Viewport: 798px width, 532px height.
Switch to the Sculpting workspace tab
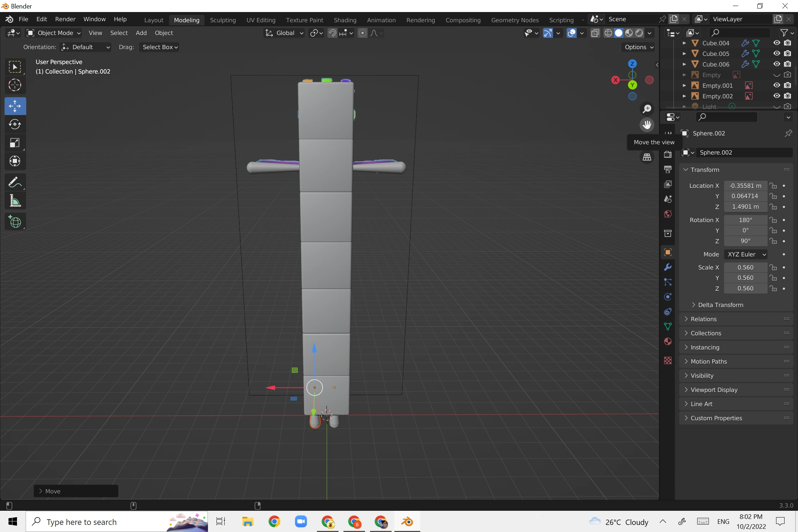(x=223, y=20)
